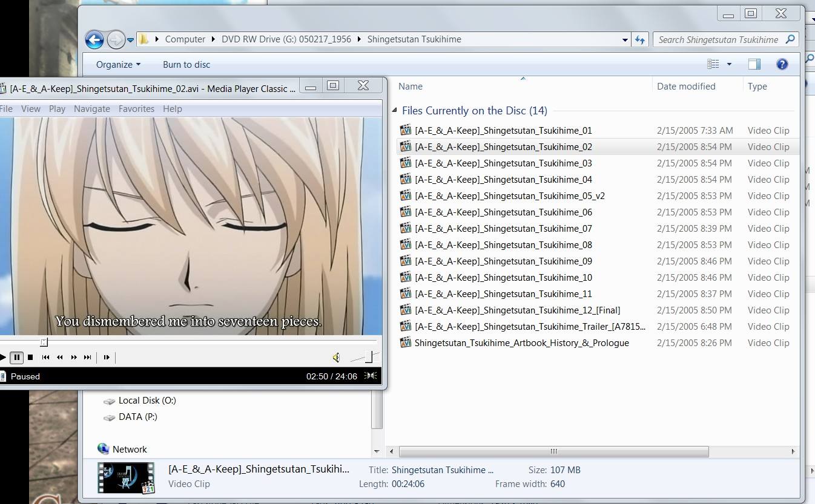Click the folder icon in the address bar

coord(144,39)
